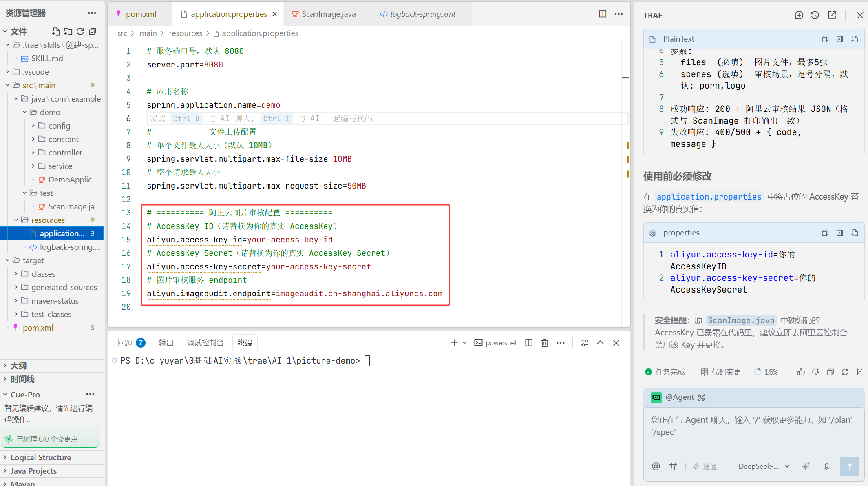Select SKILL.md in file tree
Viewport: 868px width, 486px height.
click(47, 58)
